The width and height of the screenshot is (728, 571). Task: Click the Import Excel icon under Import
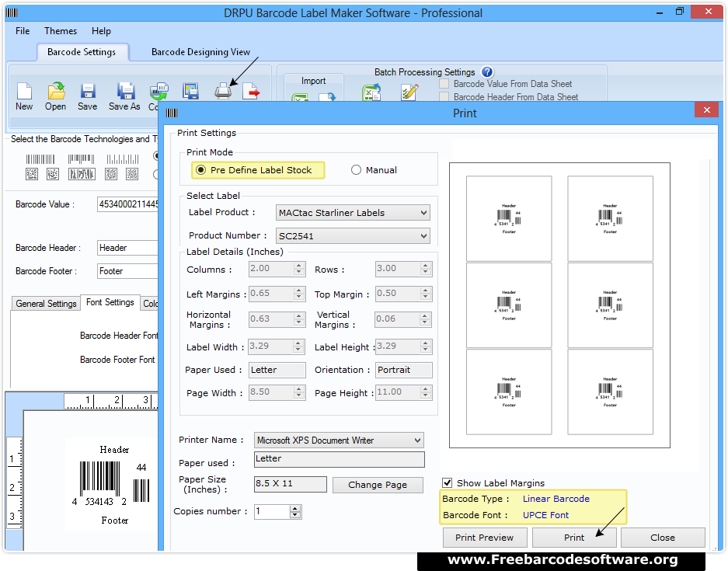click(x=300, y=97)
